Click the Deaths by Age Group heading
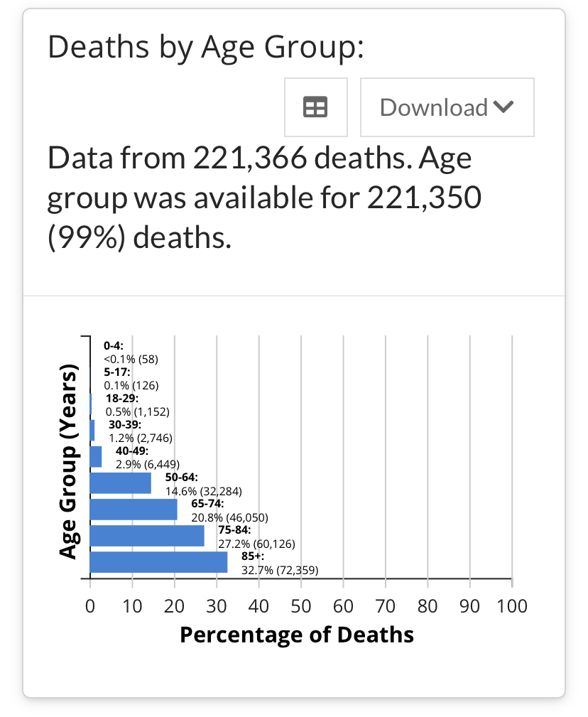 (x=206, y=47)
